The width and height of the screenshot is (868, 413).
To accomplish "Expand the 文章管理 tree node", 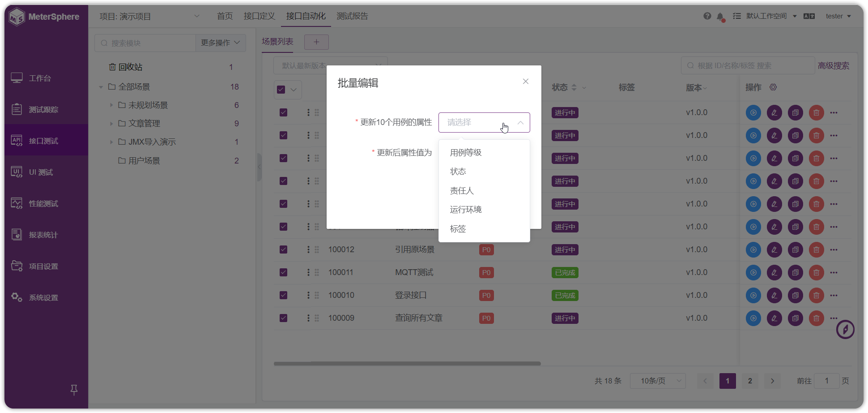I will pyautogui.click(x=111, y=124).
